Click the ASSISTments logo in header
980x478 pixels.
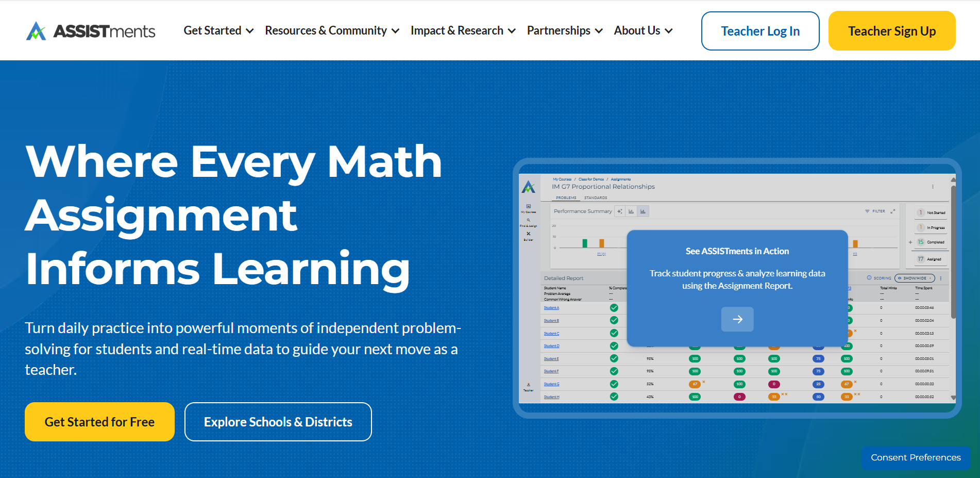tap(91, 31)
